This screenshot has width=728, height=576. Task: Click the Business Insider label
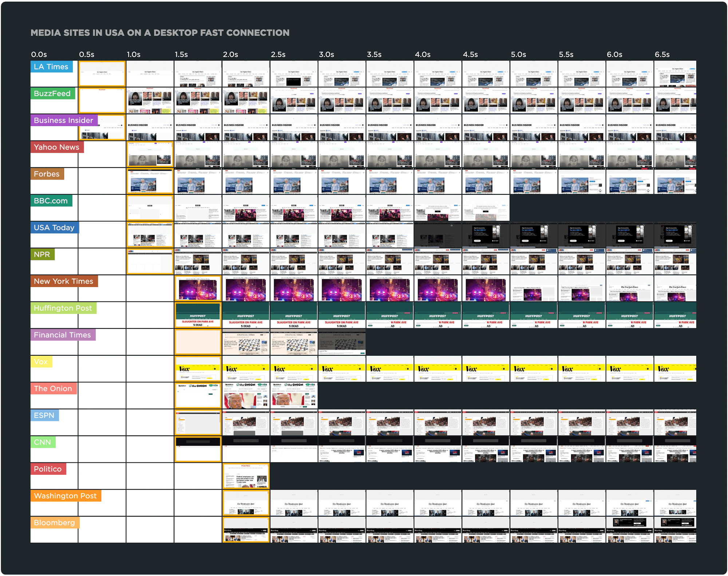pyautogui.click(x=64, y=121)
